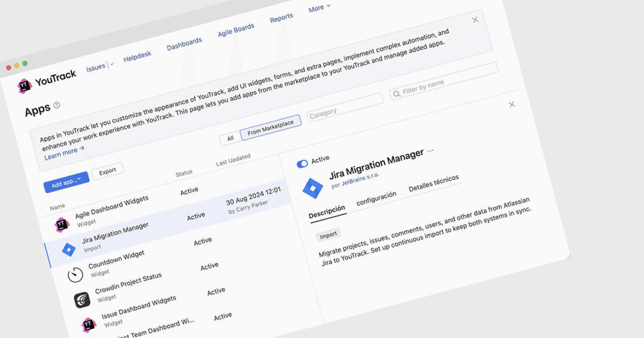Click Active status in Countdown Widget row
This screenshot has width=644, height=338.
pyautogui.click(x=203, y=241)
